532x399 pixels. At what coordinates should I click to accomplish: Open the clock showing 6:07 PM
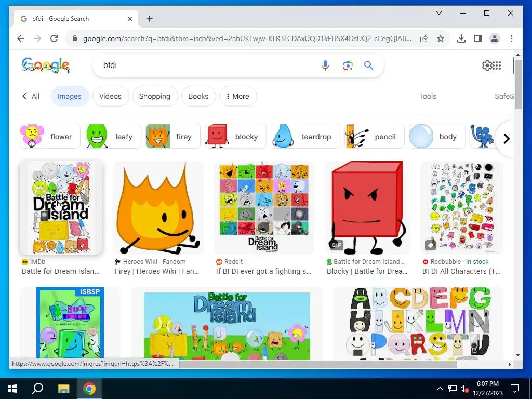pyautogui.click(x=487, y=389)
